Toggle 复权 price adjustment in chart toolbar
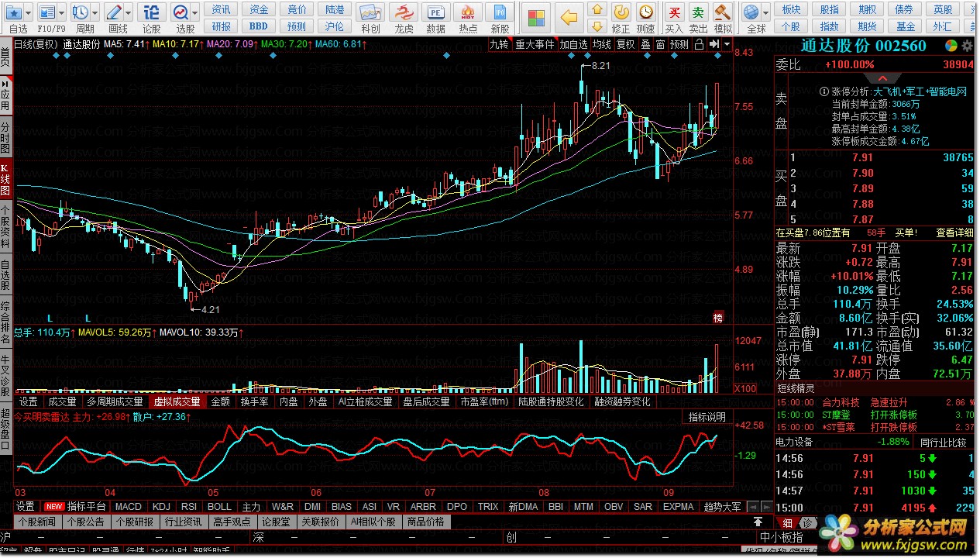Screen dimensions: 980x558 click(x=626, y=45)
